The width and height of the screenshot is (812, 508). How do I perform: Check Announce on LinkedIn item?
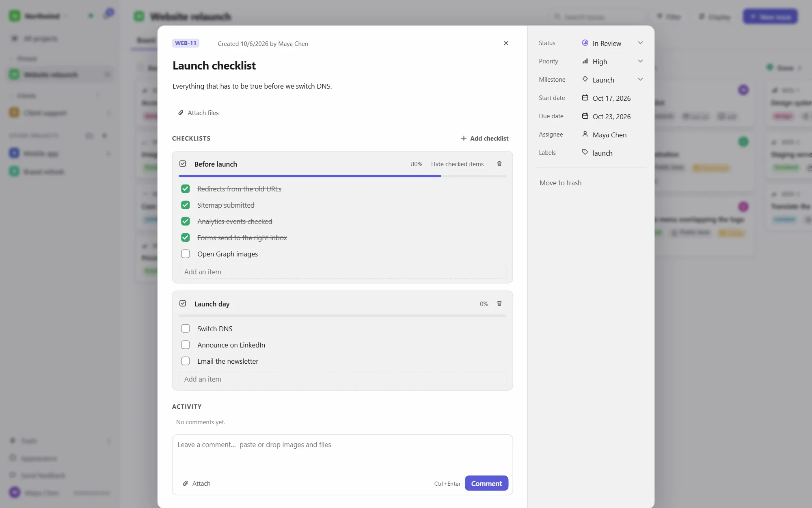186,345
